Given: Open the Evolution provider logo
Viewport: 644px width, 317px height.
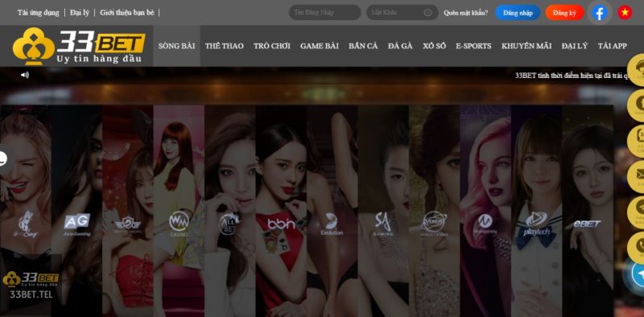Looking at the screenshot, I should pos(332,224).
